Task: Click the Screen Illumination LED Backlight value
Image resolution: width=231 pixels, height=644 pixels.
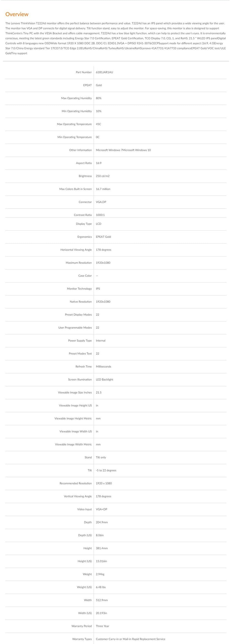Action: click(105, 379)
